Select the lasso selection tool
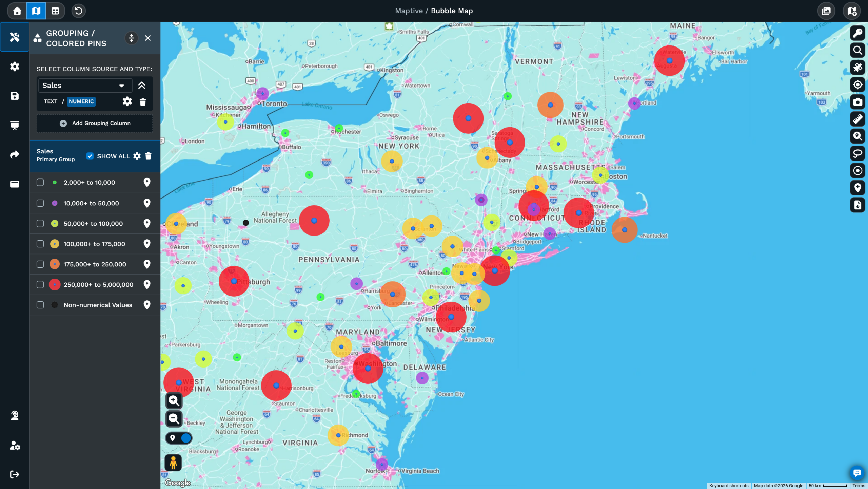868x489 pixels. click(x=858, y=153)
